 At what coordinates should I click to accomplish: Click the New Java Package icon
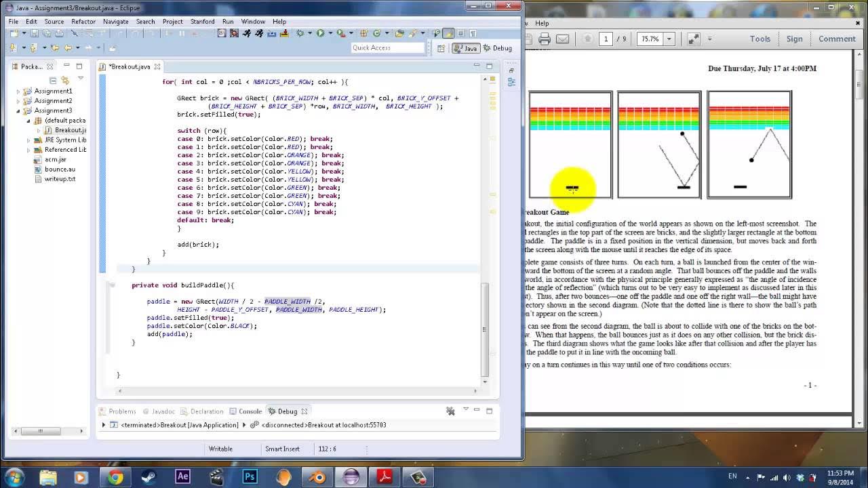(363, 33)
